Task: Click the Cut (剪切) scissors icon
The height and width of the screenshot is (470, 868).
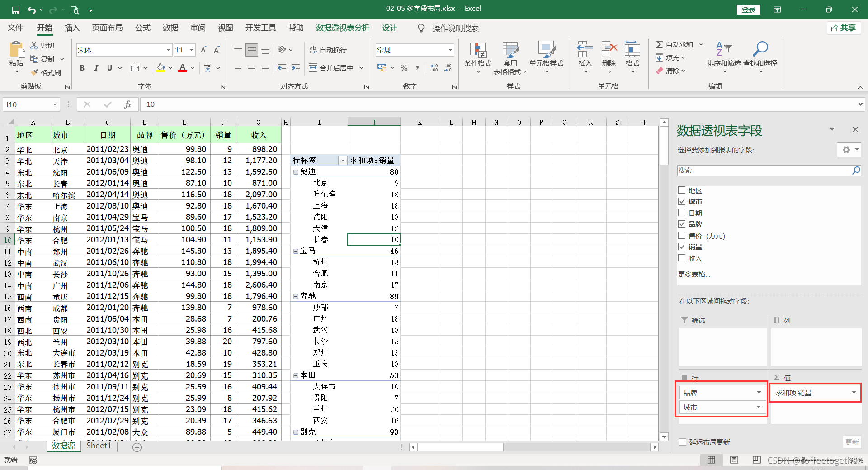Action: [34, 46]
